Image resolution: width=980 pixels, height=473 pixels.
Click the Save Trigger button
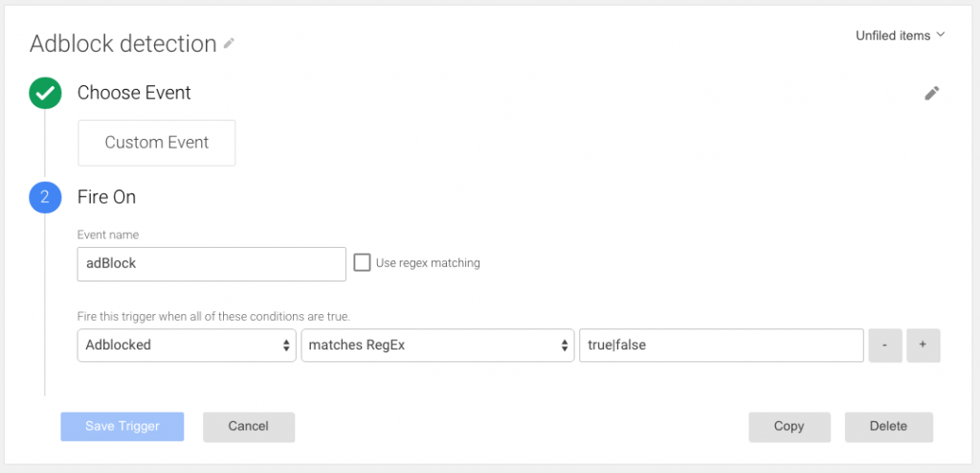click(122, 427)
